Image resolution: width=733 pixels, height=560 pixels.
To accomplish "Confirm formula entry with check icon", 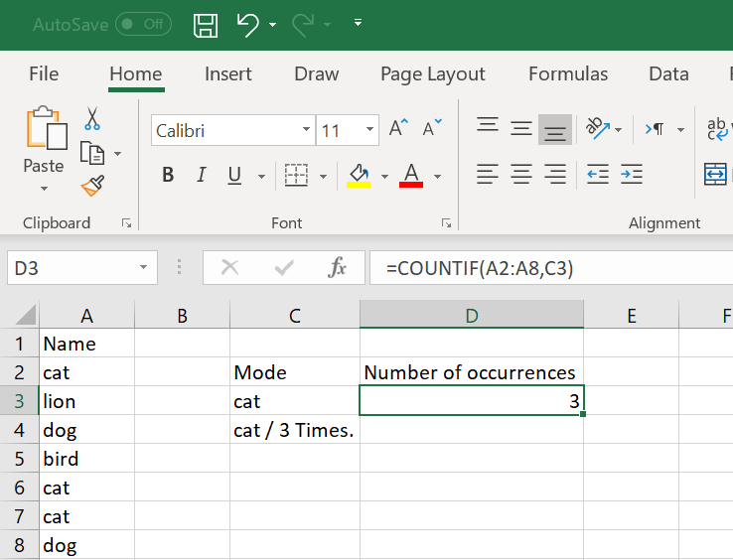I will point(284,268).
